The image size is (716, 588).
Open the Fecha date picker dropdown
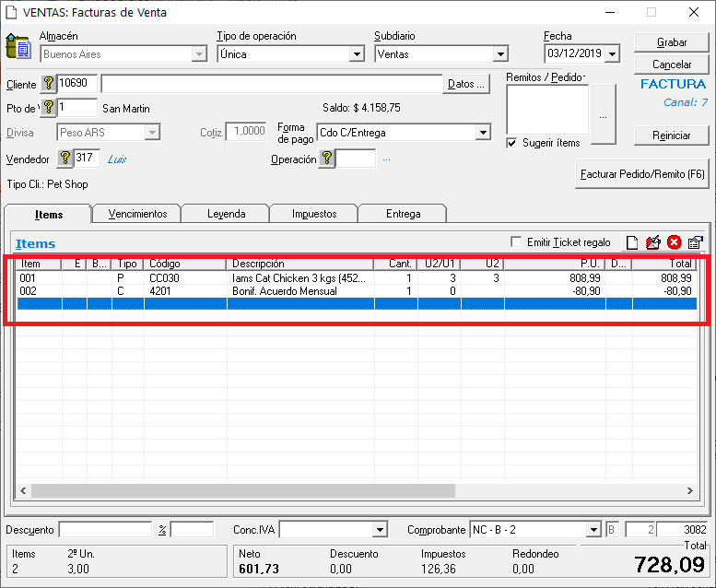[612, 54]
